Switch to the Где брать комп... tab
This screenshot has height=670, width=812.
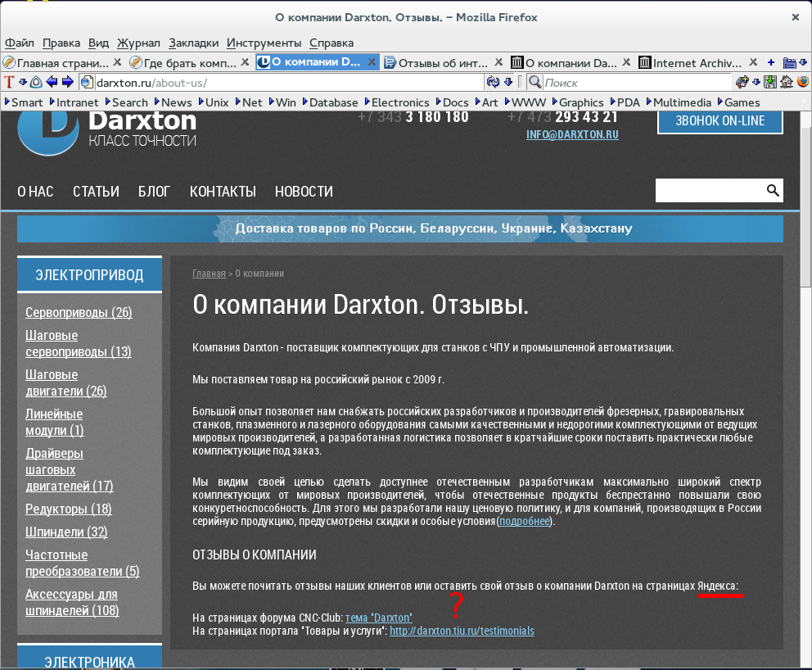(190, 63)
